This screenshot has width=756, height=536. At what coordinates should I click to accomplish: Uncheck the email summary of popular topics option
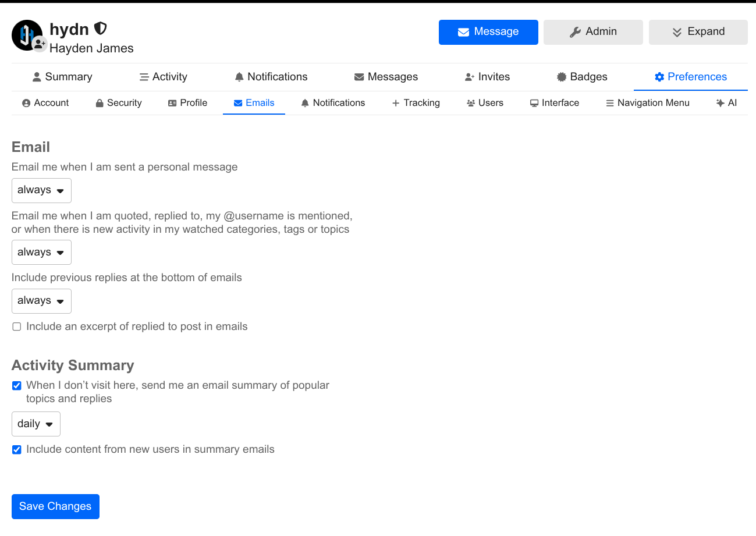(17, 385)
